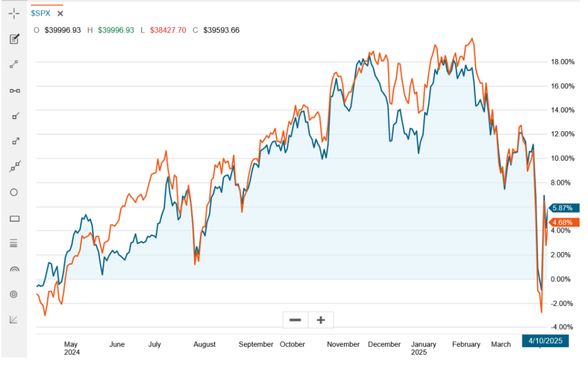Viewport: 588px width, 365px height.
Task: Select the rectangle drawing tool
Action: [14, 218]
